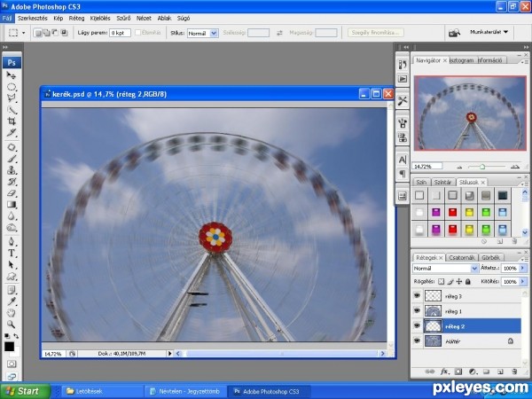Select the History Brush tool
Image resolution: width=532 pixels, height=399 pixels.
[12, 182]
